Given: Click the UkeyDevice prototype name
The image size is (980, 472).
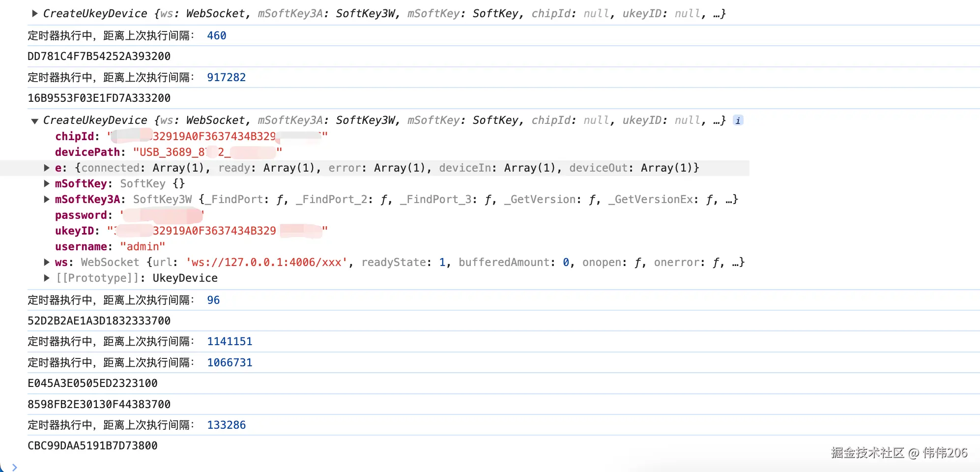Looking at the screenshot, I should (185, 278).
